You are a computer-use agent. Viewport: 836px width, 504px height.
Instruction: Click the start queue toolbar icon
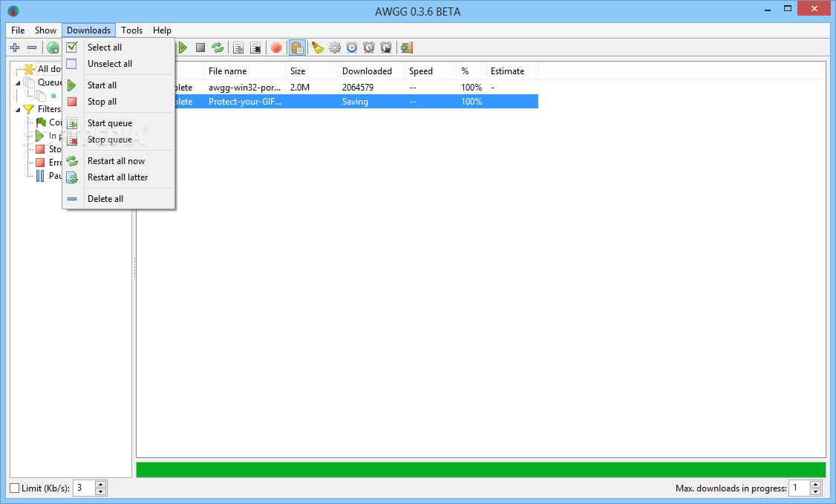[x=238, y=48]
